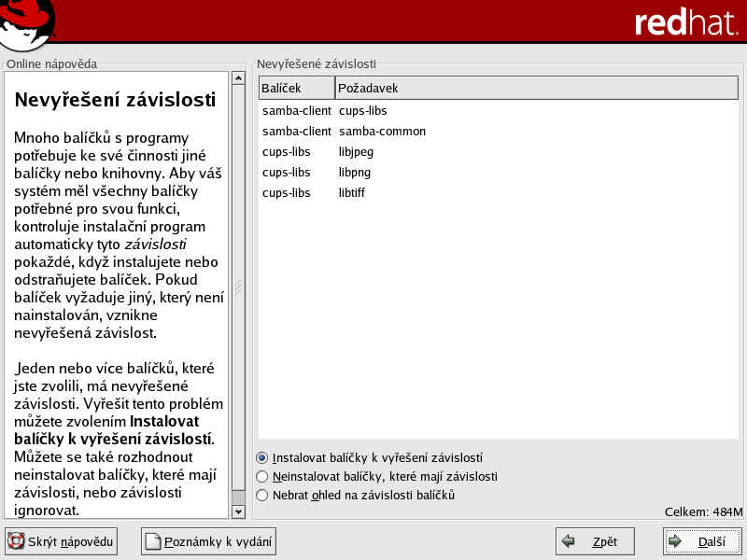Click the libjpeg requirement cell
The height and width of the screenshot is (560, 747).
(356, 152)
